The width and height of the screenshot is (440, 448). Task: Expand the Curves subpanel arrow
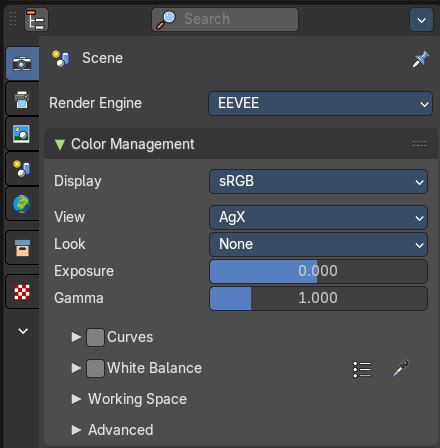click(76, 337)
